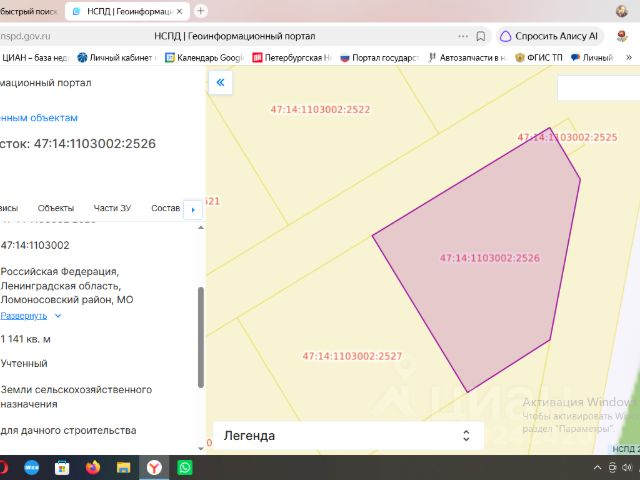Click link ending in 'нным объектам'
The height and width of the screenshot is (480, 640).
39,118
